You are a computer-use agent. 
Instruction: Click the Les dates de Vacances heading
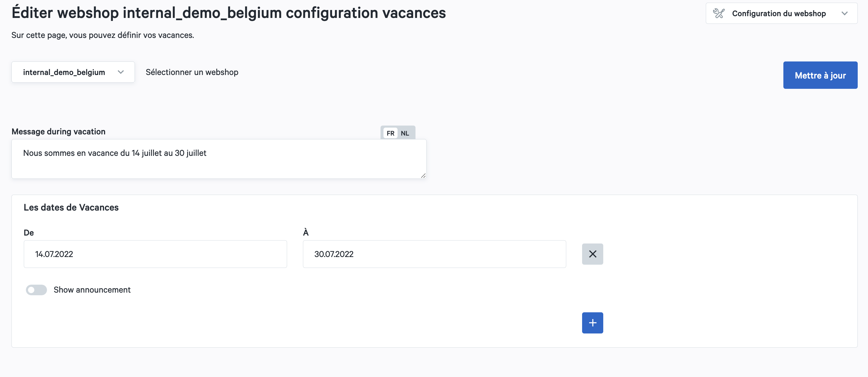click(x=71, y=207)
